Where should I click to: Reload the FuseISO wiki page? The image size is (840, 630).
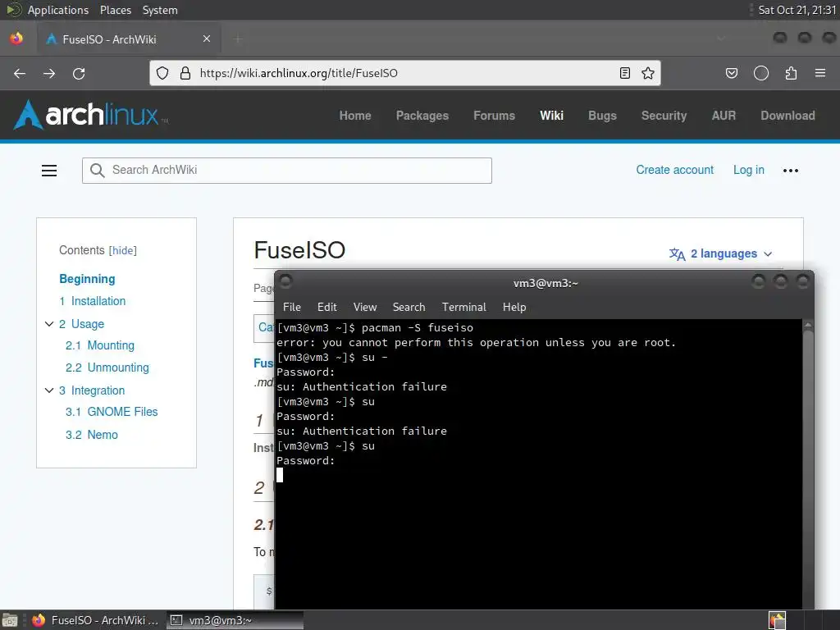click(79, 73)
